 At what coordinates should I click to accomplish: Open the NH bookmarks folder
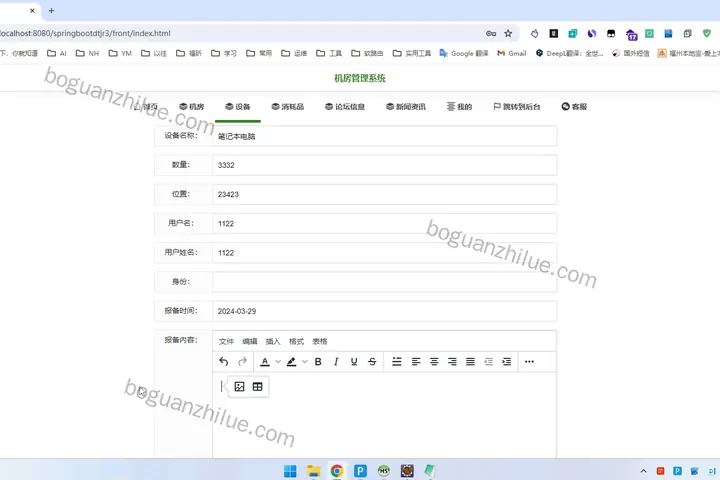(87, 53)
